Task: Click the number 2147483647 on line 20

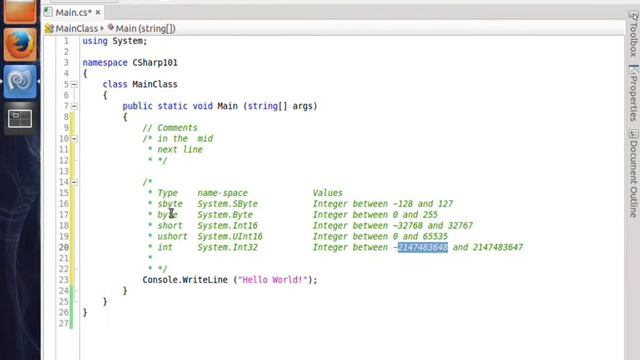Action: [x=498, y=247]
